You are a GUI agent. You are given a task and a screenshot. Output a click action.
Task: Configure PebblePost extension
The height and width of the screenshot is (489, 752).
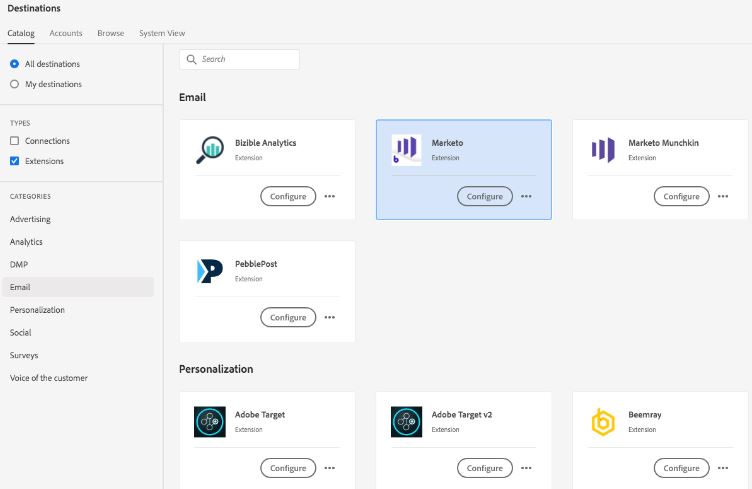pyautogui.click(x=288, y=317)
